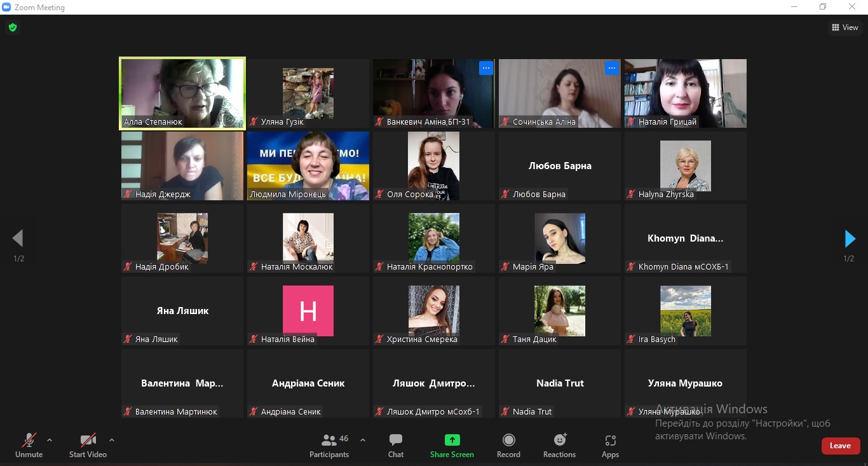Click muted mic icon on Ira Basych tile
Viewport: 868px width, 466px height.
click(x=632, y=339)
